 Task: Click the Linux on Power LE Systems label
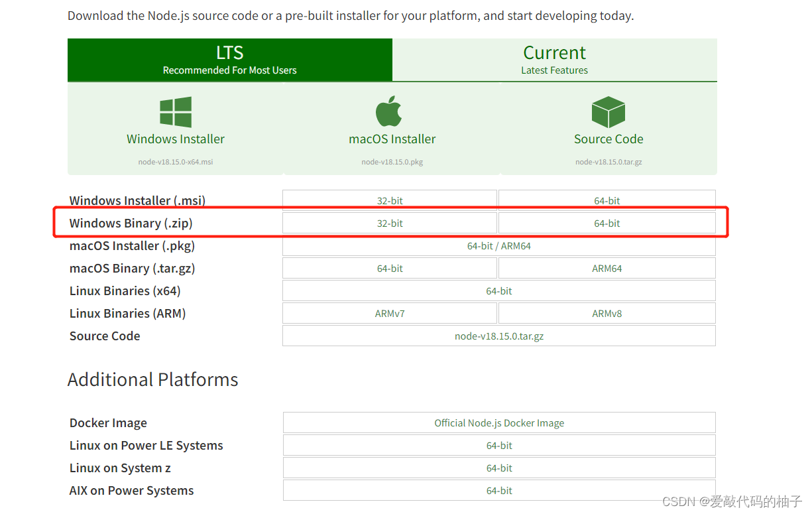146,446
